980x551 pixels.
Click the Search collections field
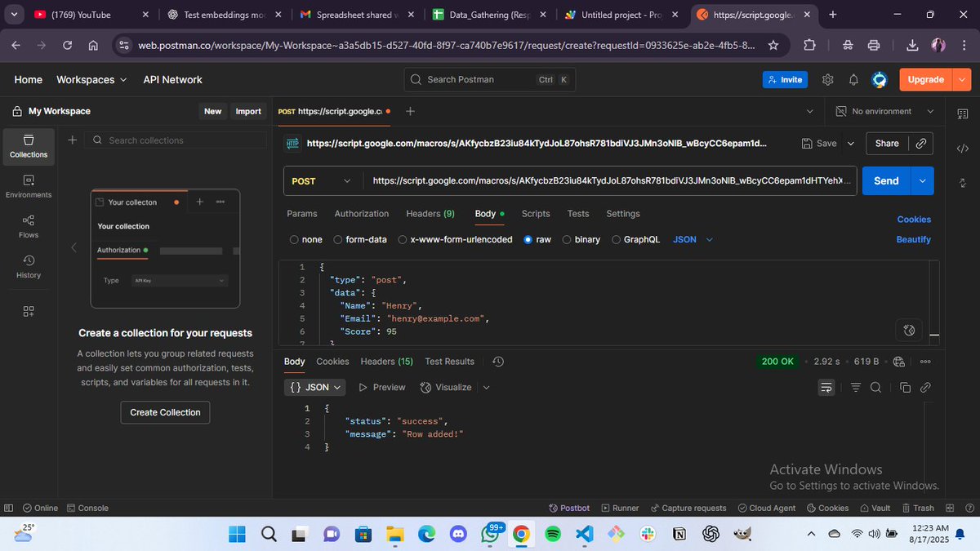point(176,140)
